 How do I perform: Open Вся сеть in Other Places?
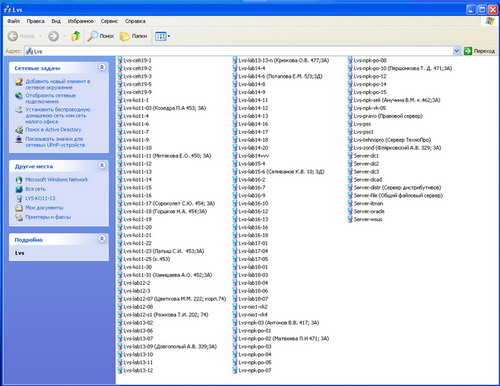tap(35, 189)
